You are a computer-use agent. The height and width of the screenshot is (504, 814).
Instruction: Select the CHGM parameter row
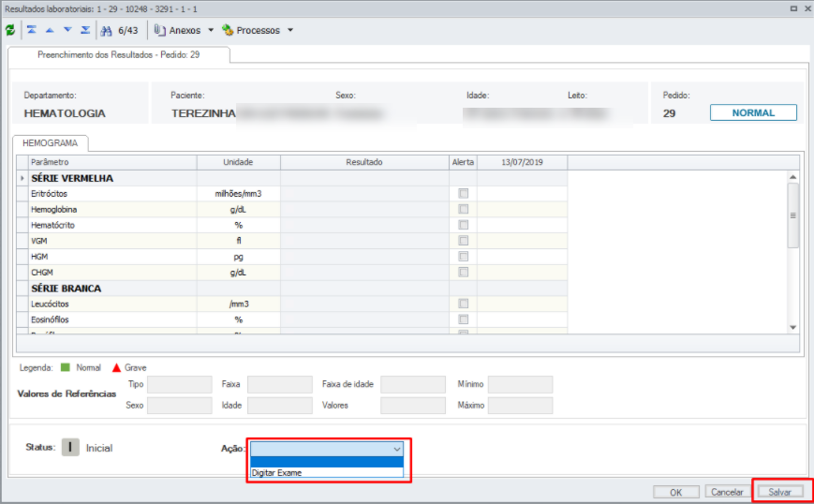[291, 272]
